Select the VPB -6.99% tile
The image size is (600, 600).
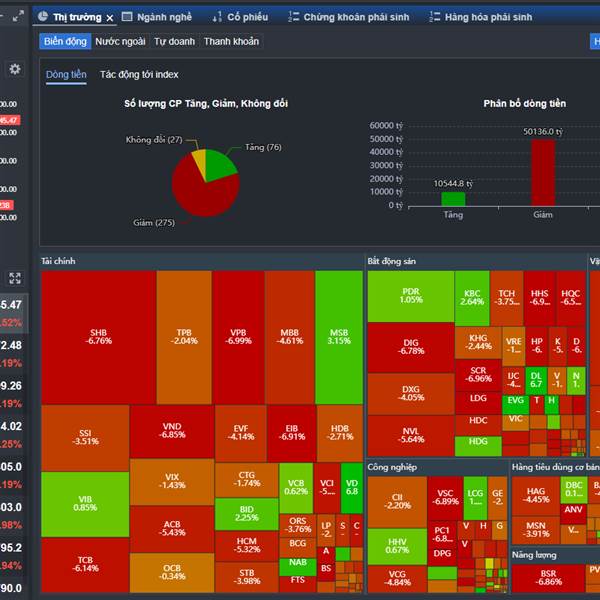(238, 337)
